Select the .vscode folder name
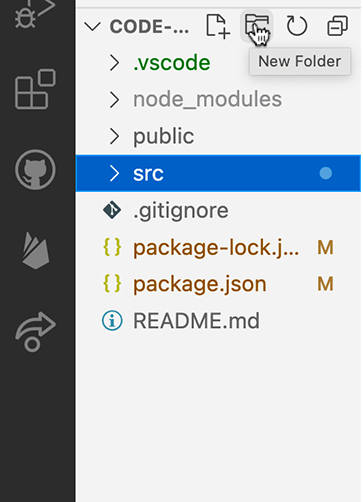 tap(172, 63)
